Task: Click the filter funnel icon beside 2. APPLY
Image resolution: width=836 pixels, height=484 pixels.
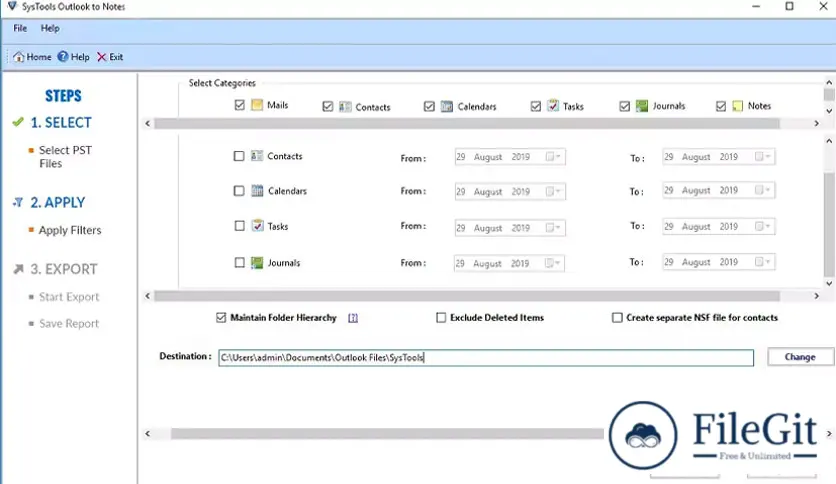Action: [x=18, y=203]
